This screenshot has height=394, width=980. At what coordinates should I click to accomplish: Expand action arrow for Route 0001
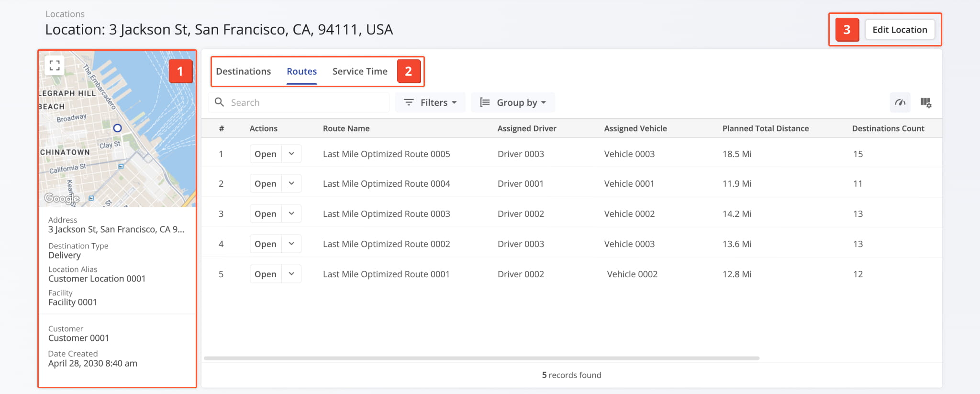[291, 274]
